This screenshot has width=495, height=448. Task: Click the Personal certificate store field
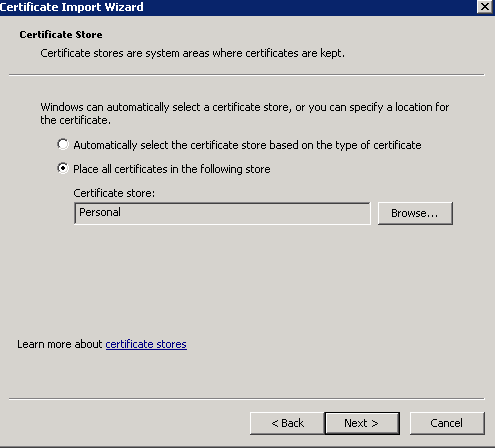coord(222,213)
